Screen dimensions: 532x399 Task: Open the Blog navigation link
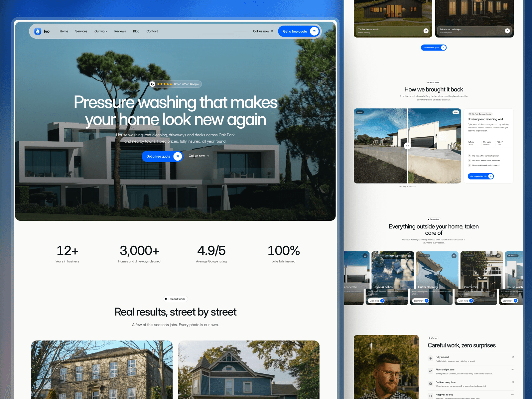point(136,31)
